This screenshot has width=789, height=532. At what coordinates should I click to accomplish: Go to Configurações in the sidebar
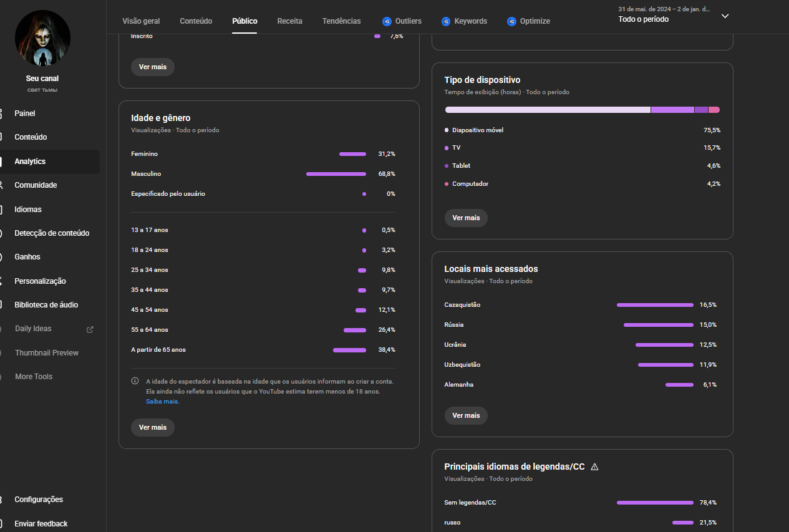pyautogui.click(x=39, y=500)
